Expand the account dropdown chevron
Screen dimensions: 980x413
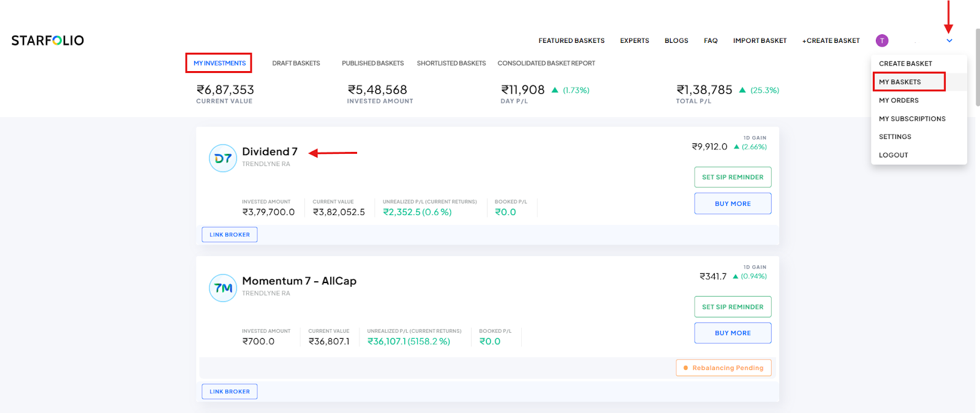click(949, 40)
